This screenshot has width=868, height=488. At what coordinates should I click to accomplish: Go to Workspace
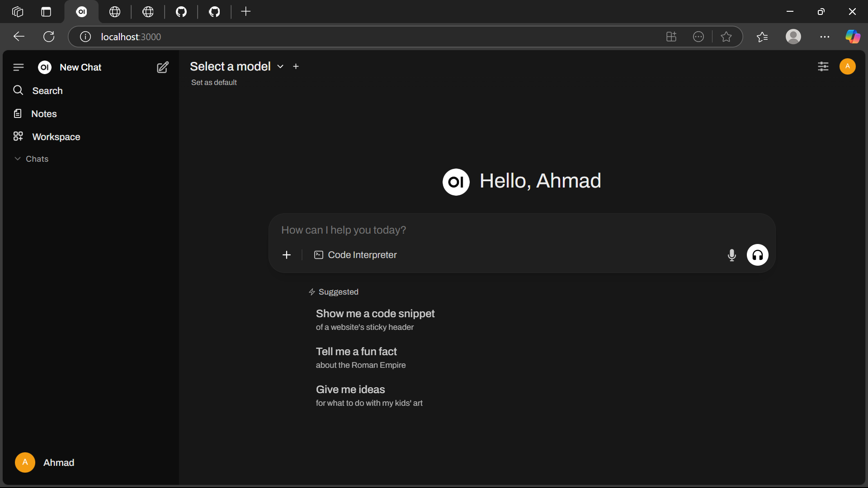point(56,137)
